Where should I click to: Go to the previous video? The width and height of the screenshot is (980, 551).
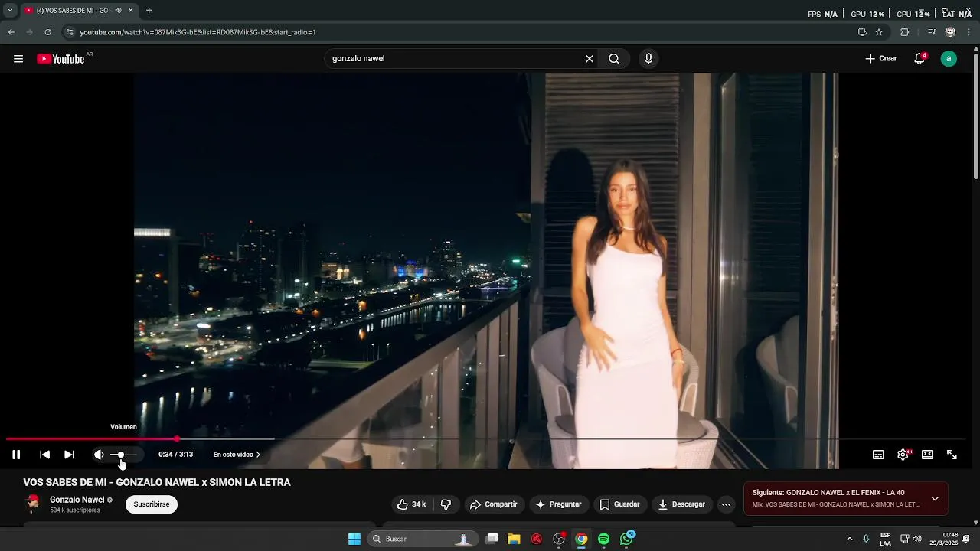click(x=44, y=455)
